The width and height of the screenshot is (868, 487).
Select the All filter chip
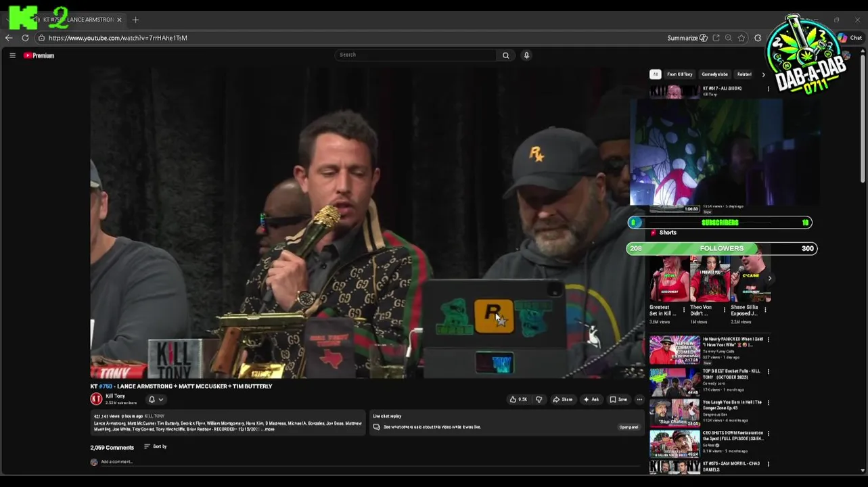coord(655,74)
